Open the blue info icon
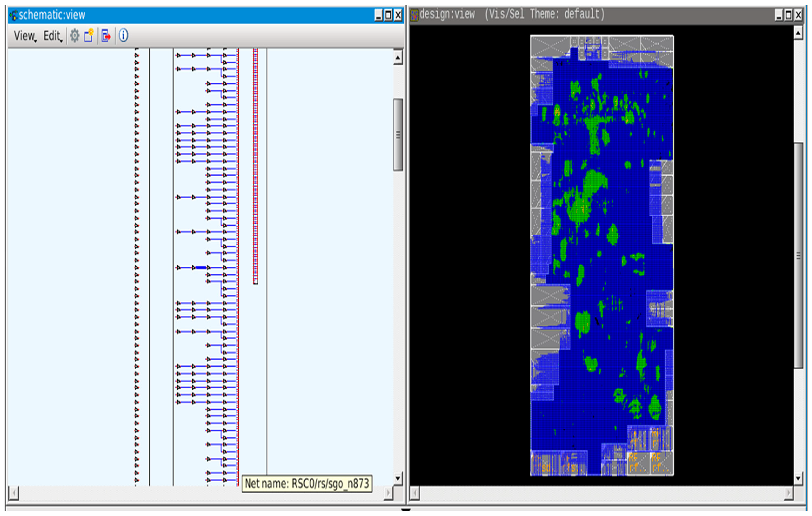 [x=123, y=35]
